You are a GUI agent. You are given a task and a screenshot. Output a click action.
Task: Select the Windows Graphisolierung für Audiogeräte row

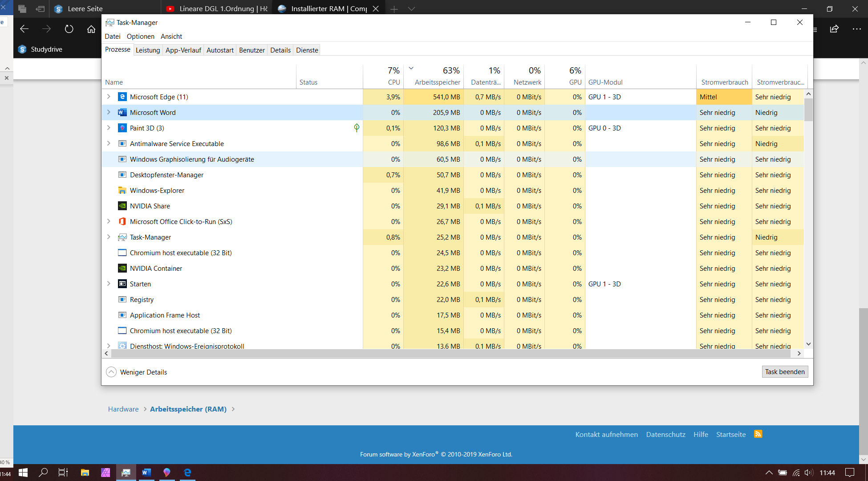pyautogui.click(x=453, y=159)
